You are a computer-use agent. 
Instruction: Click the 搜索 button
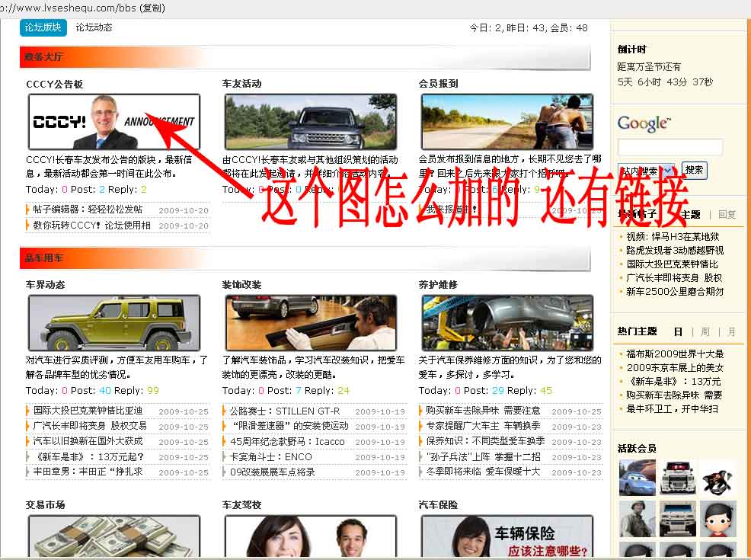pyautogui.click(x=694, y=170)
